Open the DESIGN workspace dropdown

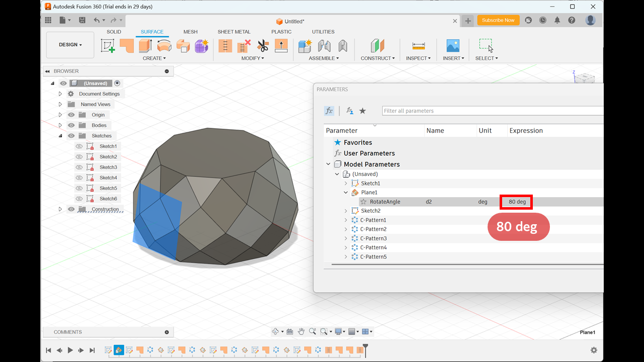(x=70, y=45)
